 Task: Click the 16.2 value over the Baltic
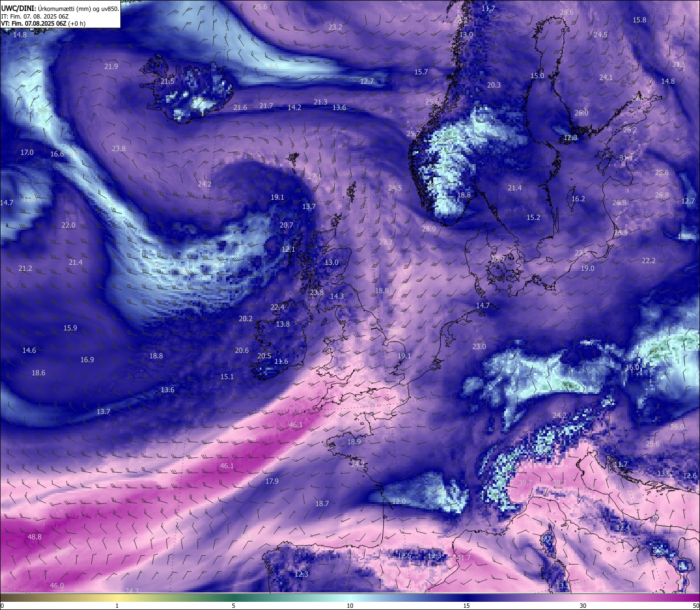[x=578, y=199]
